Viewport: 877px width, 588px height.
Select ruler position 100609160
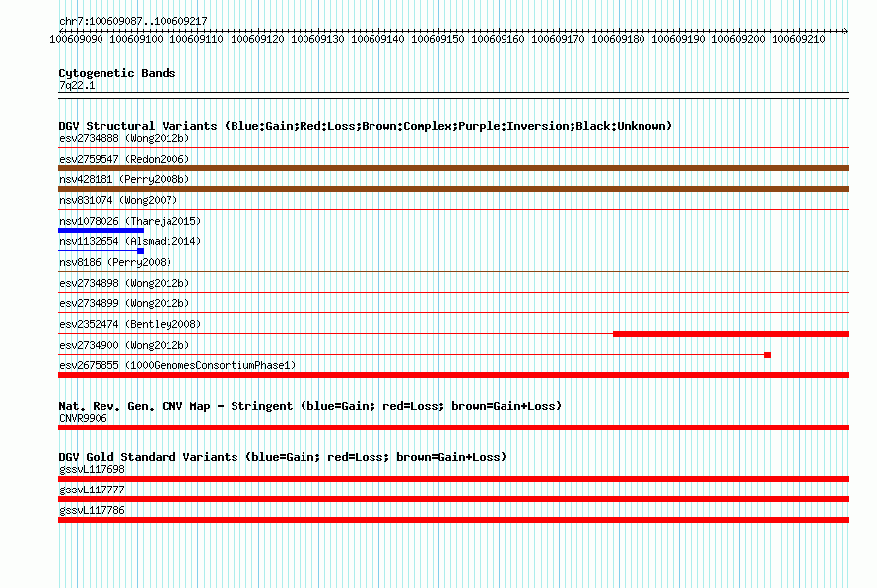pyautogui.click(x=498, y=39)
